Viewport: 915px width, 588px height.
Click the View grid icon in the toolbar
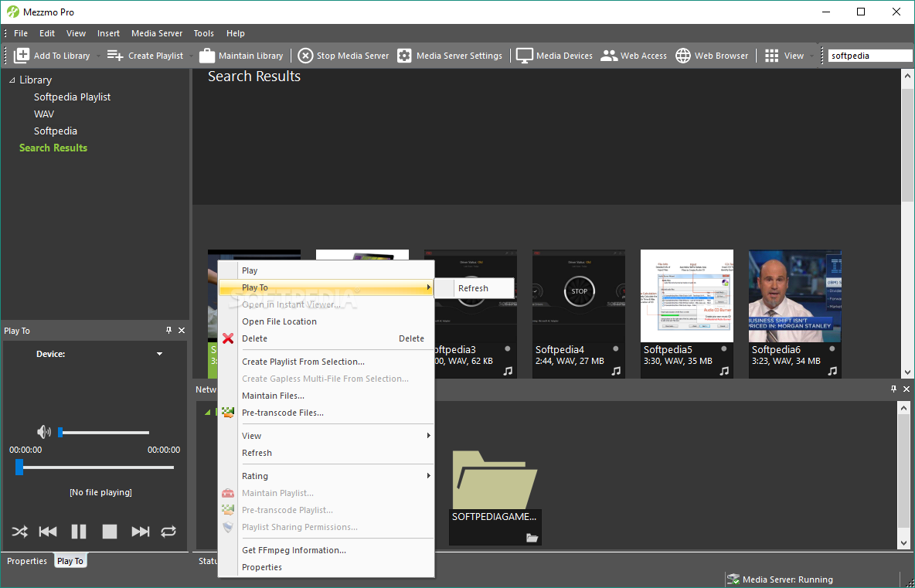tap(771, 56)
